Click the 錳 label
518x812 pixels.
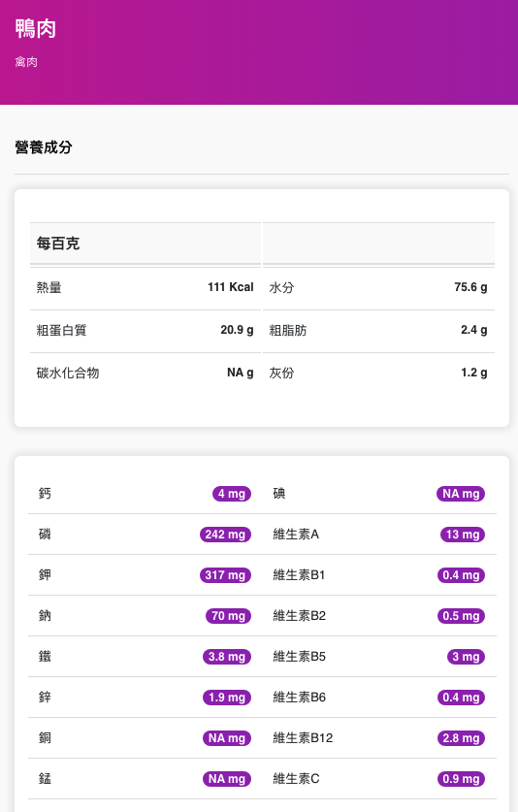click(x=45, y=779)
